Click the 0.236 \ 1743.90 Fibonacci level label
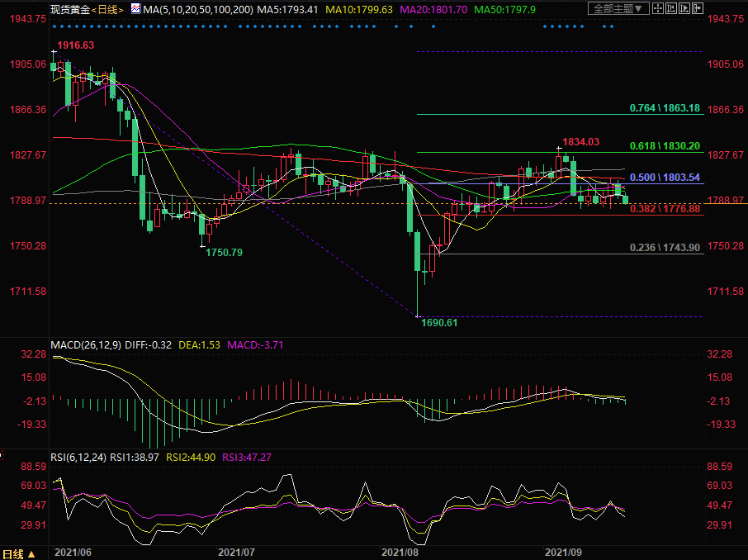Viewport: 748px width, 560px height. pyautogui.click(x=665, y=248)
